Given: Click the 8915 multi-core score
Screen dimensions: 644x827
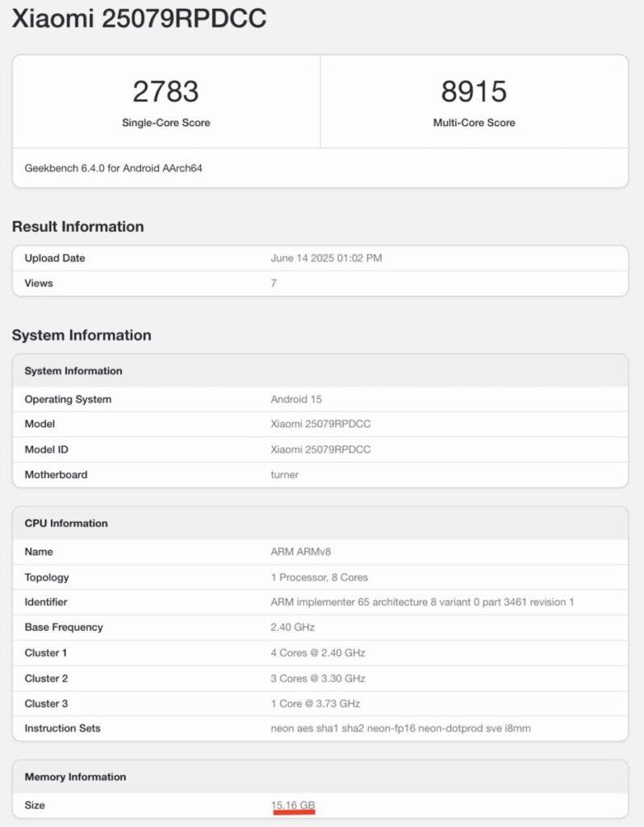Looking at the screenshot, I should click(x=474, y=91).
